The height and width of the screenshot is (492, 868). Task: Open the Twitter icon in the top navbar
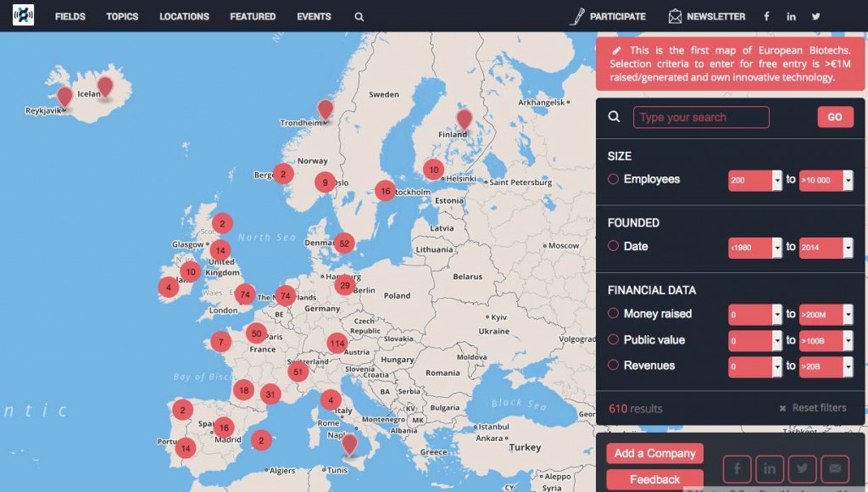pyautogui.click(x=816, y=17)
